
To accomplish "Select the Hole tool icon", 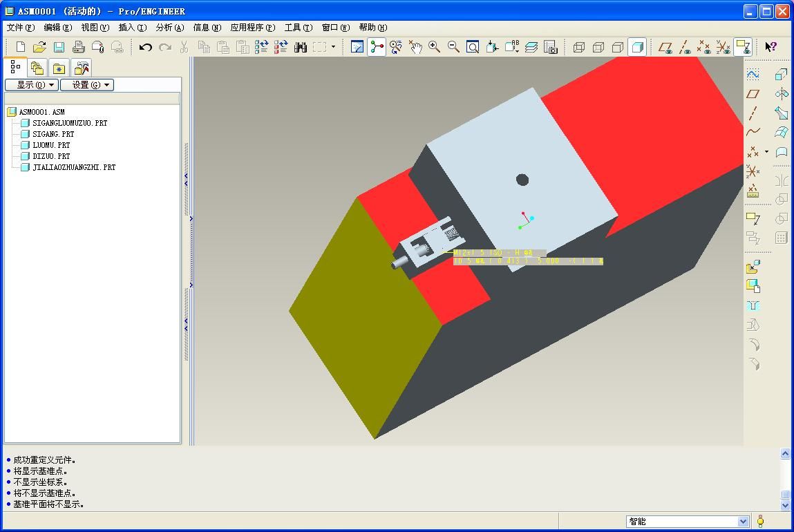I will click(x=753, y=306).
